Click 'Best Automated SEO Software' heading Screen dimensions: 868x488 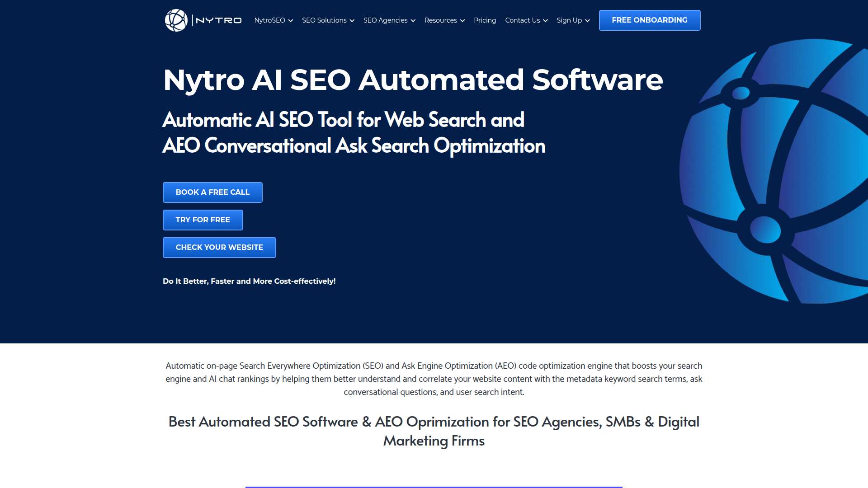point(434,431)
